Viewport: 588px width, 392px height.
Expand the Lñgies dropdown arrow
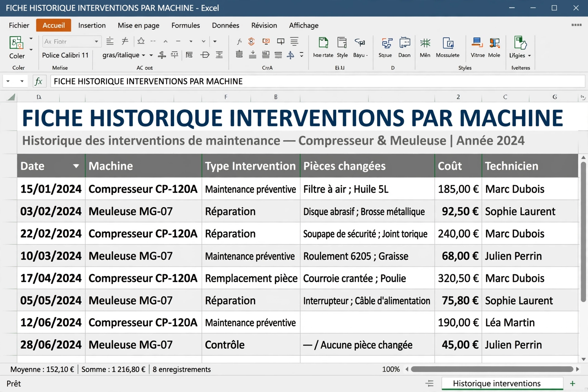pos(530,56)
